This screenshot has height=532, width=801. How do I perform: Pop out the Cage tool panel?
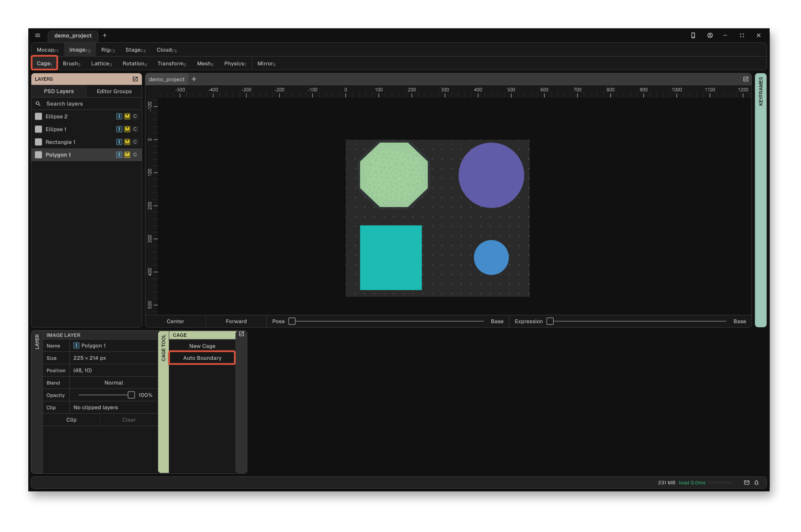(241, 334)
